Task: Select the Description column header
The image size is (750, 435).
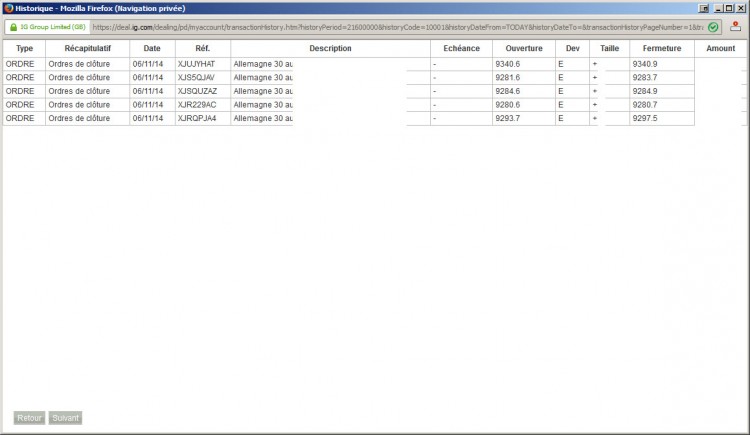Action: click(330, 48)
